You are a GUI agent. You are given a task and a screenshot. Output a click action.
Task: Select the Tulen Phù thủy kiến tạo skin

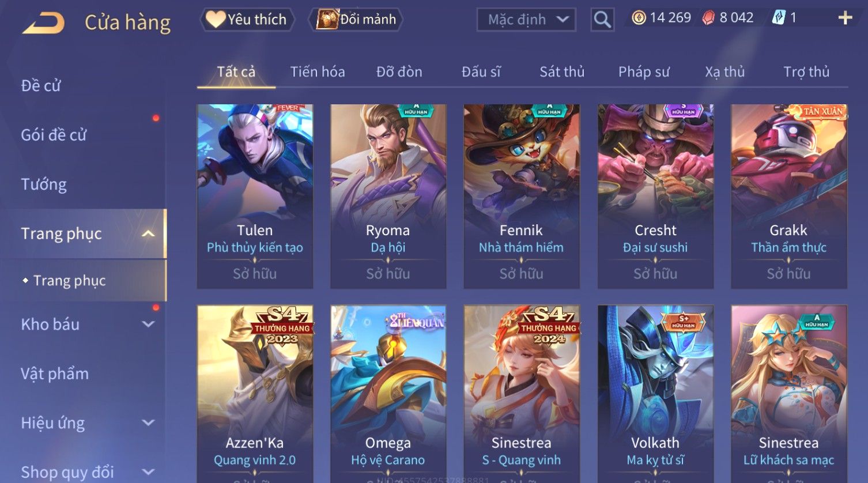[255, 196]
